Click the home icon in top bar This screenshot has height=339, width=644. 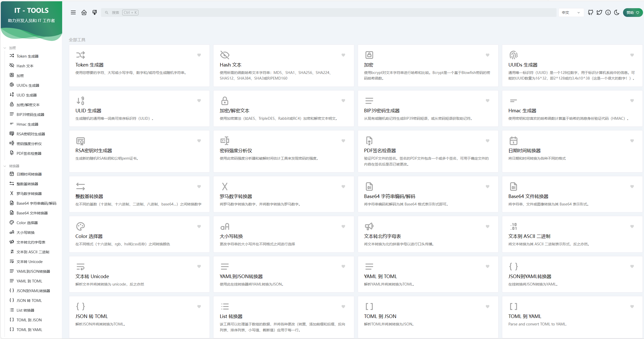pyautogui.click(x=84, y=13)
